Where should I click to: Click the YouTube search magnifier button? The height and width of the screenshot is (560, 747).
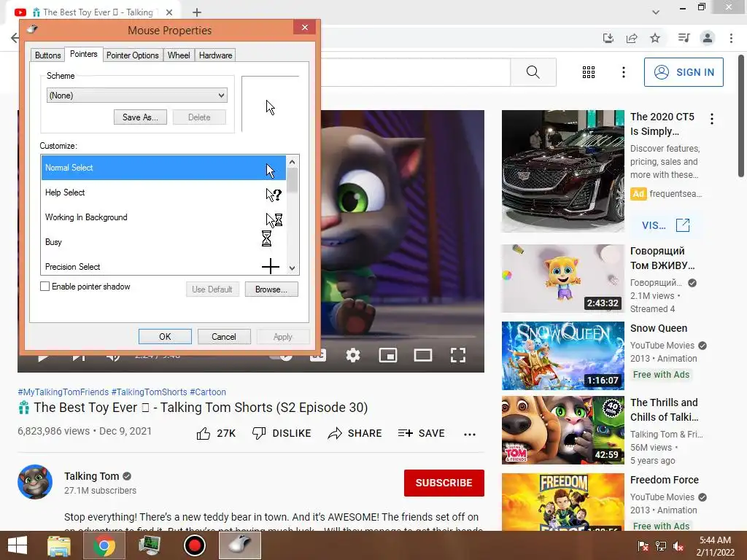click(533, 72)
